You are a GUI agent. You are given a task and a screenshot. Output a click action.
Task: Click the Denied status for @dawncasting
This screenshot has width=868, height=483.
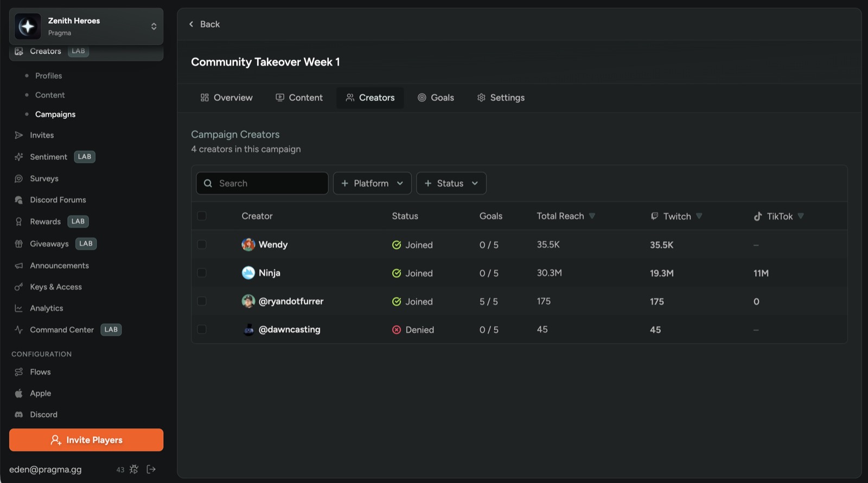tap(413, 330)
